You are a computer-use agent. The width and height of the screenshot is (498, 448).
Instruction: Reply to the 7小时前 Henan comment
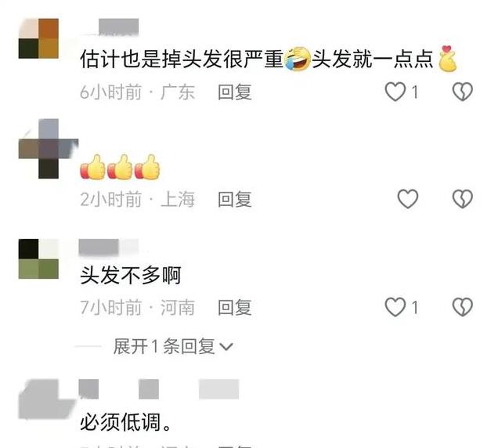click(x=235, y=307)
